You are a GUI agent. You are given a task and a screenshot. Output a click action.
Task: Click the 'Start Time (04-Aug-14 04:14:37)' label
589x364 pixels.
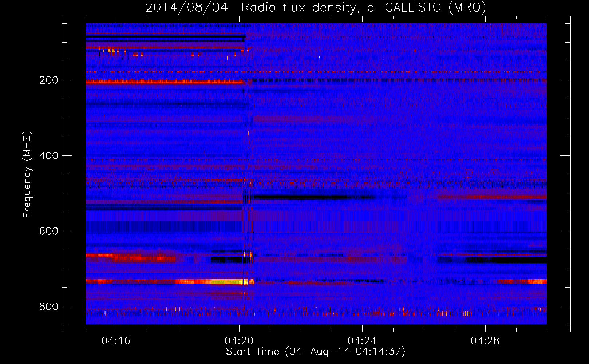point(316,352)
